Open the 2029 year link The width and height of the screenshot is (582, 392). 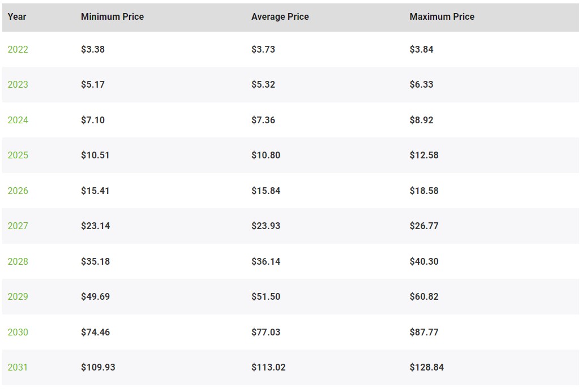18,297
